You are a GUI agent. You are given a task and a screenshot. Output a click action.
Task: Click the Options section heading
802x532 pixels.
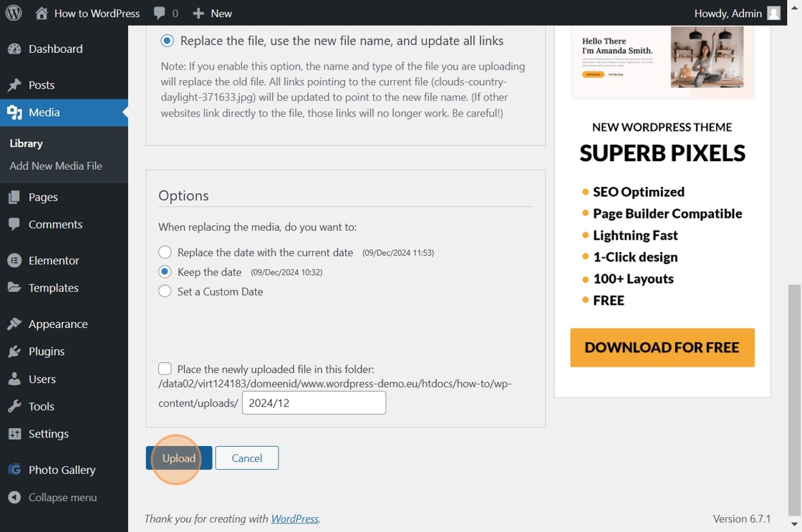(x=183, y=195)
